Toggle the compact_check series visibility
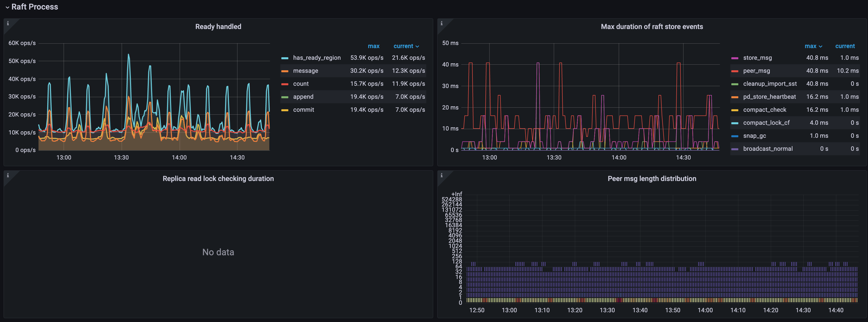Screen dimensions: 868x322 [x=765, y=109]
